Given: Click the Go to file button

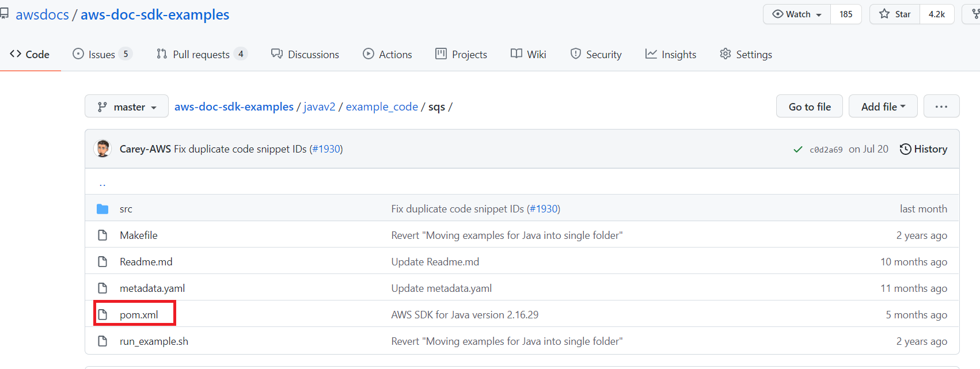Looking at the screenshot, I should [810, 106].
